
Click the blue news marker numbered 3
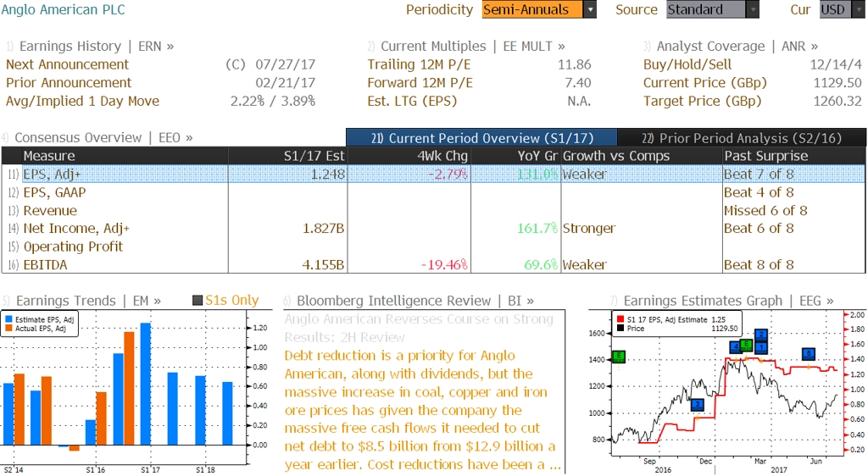(x=698, y=405)
